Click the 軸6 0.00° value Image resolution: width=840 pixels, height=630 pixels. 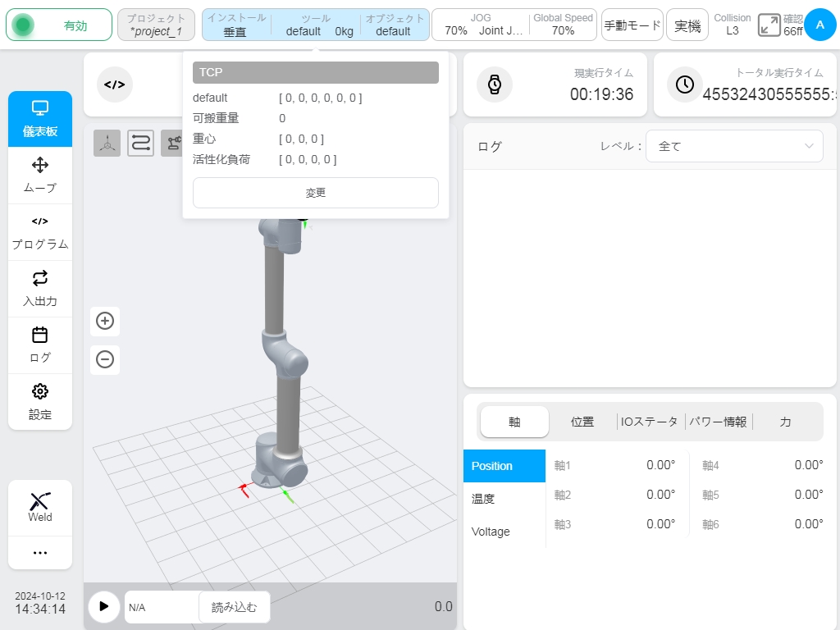(x=809, y=524)
